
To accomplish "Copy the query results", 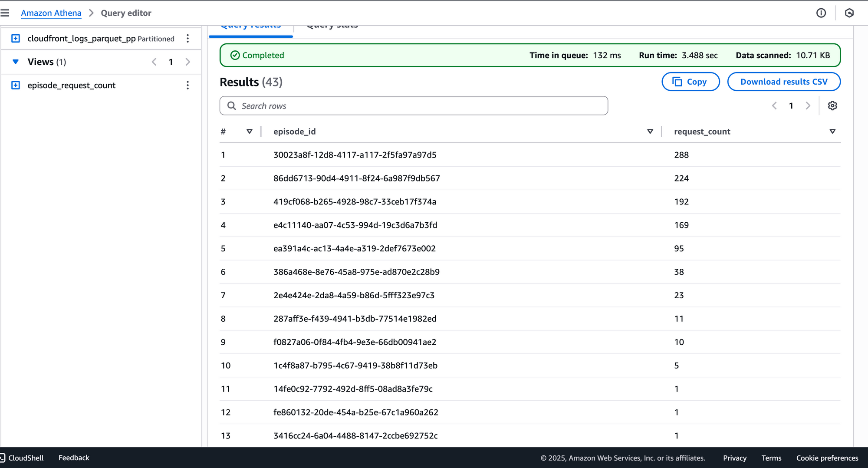I will 690,82.
